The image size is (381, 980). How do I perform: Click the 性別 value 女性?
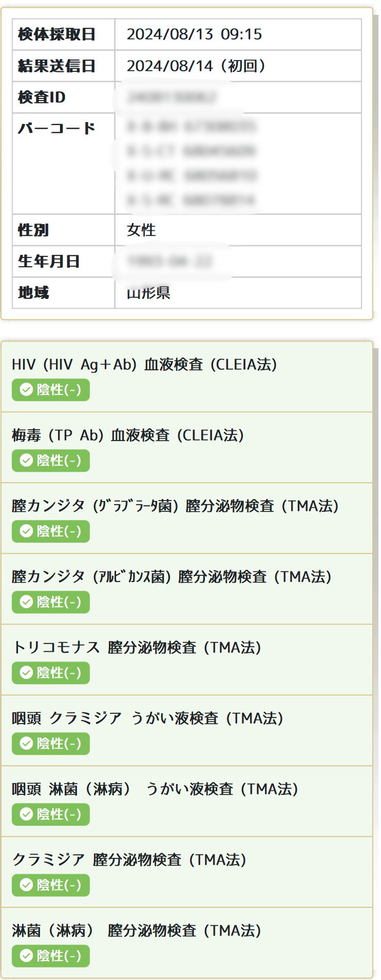pyautogui.click(x=141, y=230)
